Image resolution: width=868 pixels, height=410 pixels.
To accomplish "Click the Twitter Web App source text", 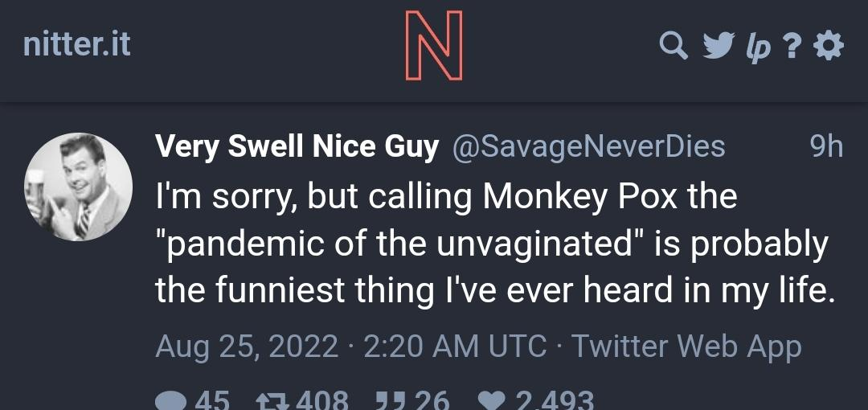I will (686, 346).
